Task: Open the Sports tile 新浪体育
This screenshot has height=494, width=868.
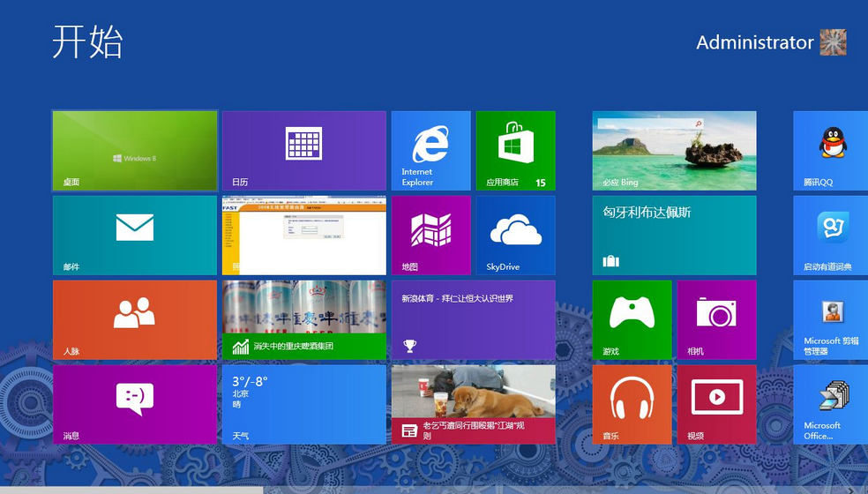Action: pos(474,320)
